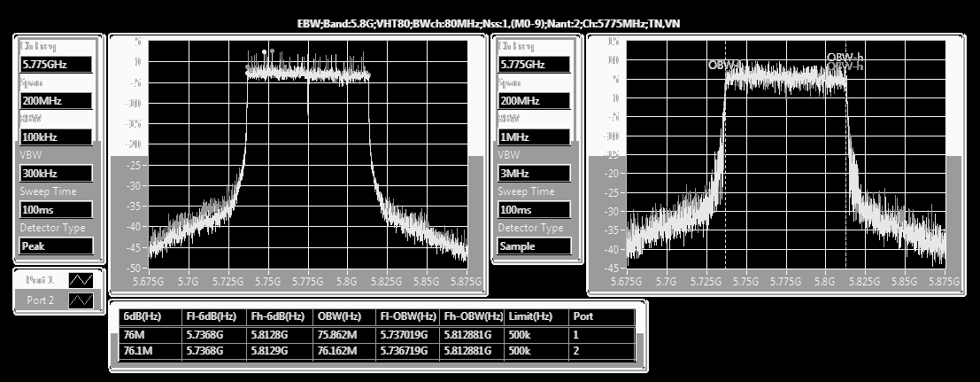980x382 pixels.
Task: Click the left panel Detector Type label
Action: (x=52, y=228)
